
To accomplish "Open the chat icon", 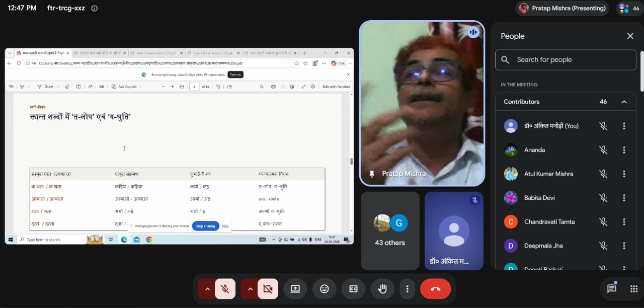I will [x=612, y=288].
